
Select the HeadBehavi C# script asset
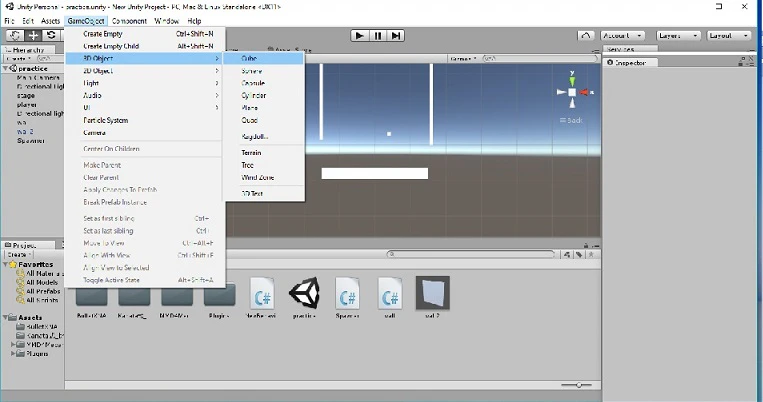click(x=262, y=293)
